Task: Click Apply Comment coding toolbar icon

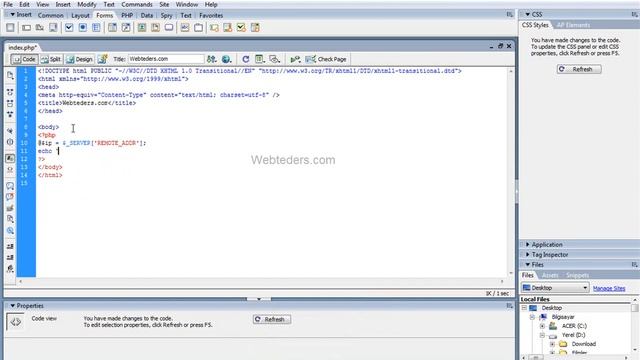Action: [10, 186]
